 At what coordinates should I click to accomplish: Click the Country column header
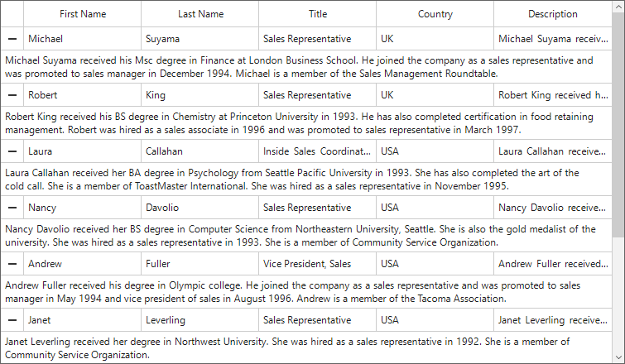point(435,14)
